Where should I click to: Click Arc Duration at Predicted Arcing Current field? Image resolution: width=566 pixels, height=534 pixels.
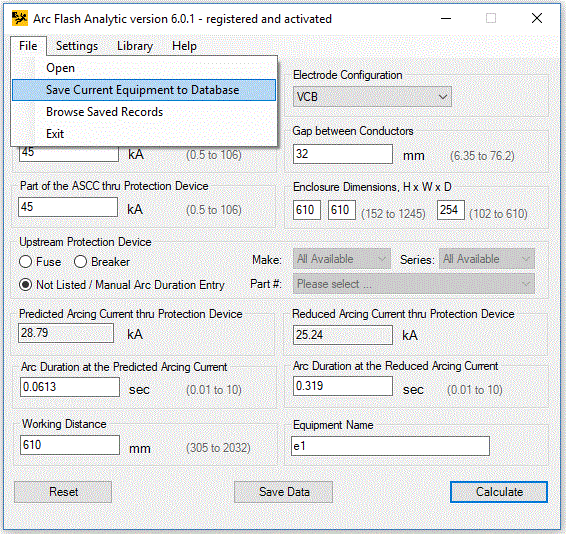70,387
